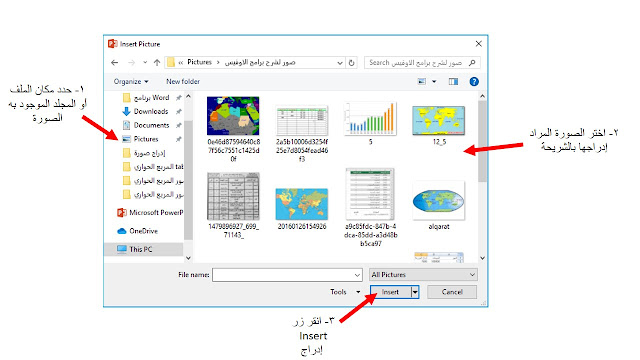
Task: Click Pictures in the address path
Action: tap(199, 62)
